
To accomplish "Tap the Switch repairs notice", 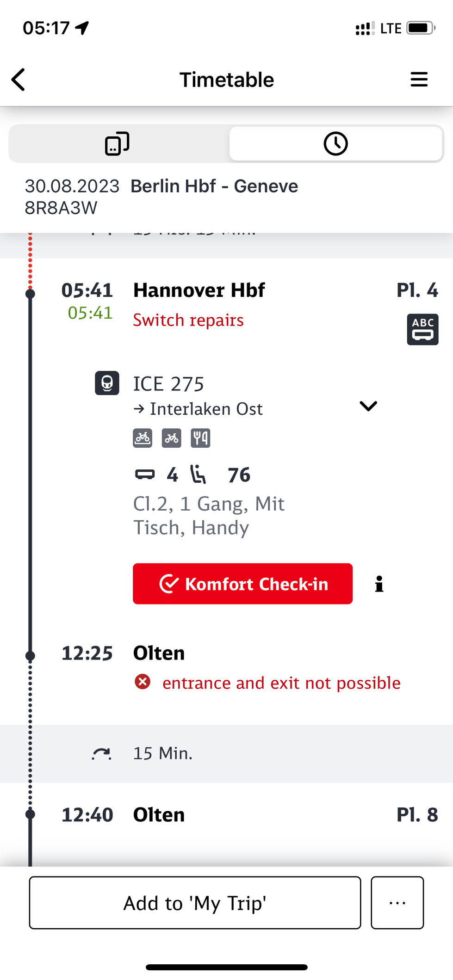I will [188, 320].
